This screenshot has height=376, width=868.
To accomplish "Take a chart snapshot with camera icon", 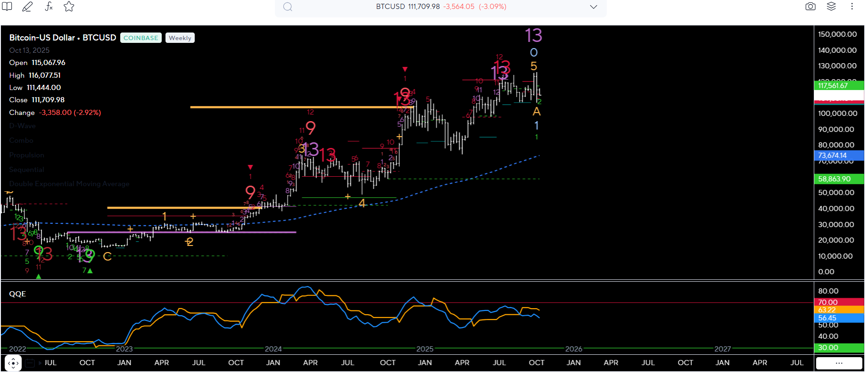I will (810, 7).
